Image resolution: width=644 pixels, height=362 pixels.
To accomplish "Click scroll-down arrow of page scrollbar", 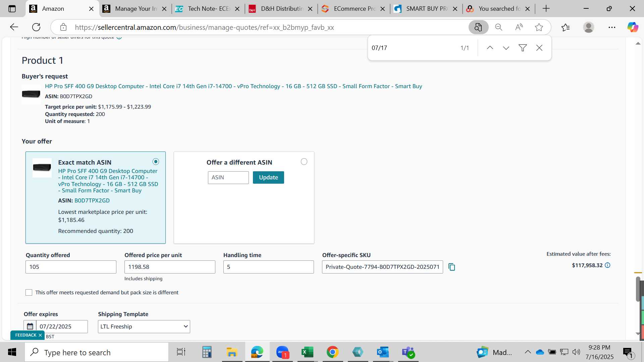I will 638,334.
